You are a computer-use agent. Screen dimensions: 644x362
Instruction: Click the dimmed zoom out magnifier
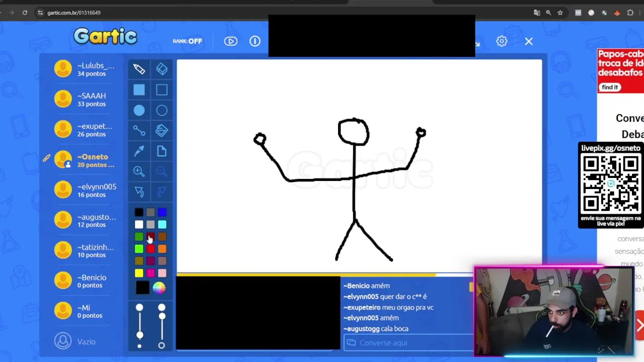pos(162,171)
